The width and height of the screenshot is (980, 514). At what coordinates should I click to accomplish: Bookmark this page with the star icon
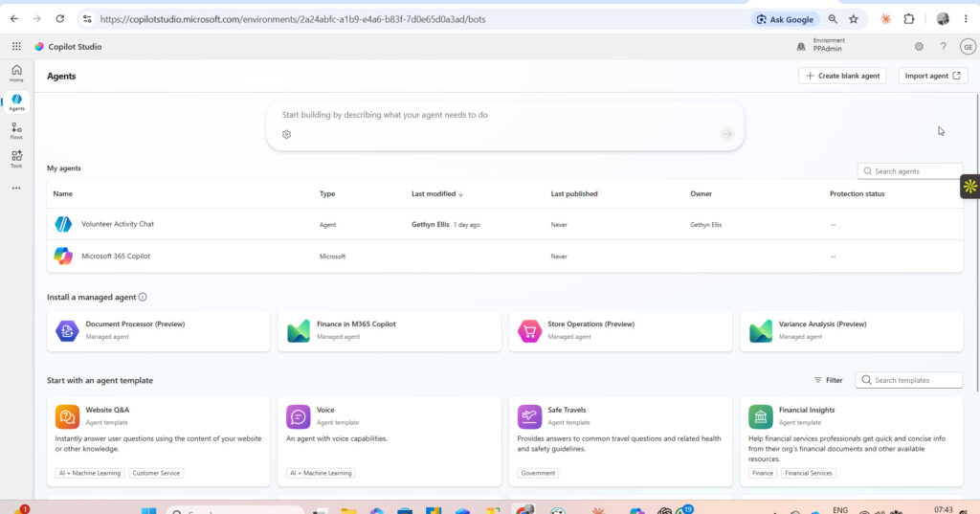click(853, 19)
